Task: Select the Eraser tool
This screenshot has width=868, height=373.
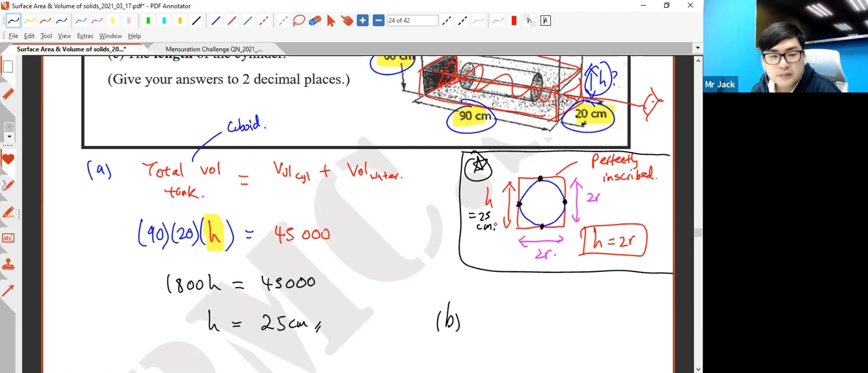Action: coord(315,21)
